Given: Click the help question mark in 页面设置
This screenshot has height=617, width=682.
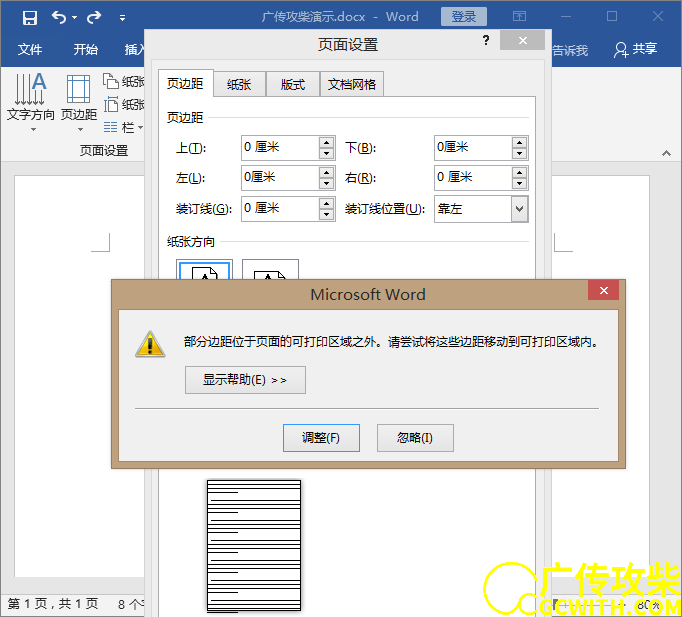Looking at the screenshot, I should coord(486,40).
